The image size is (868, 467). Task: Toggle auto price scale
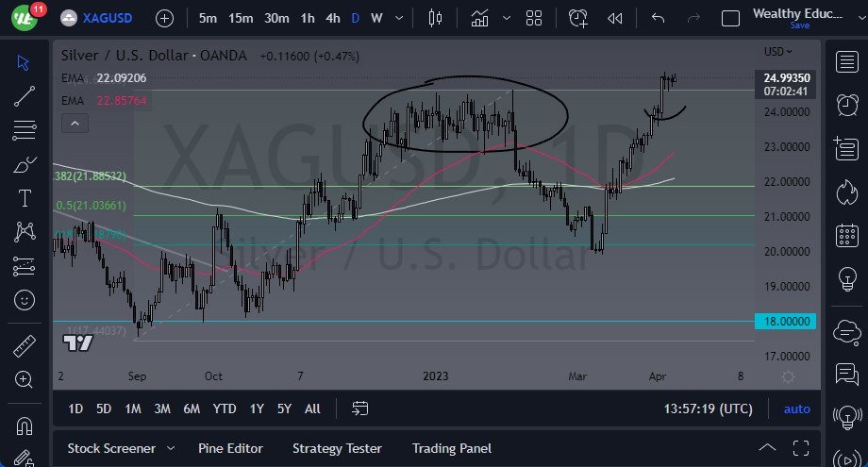796,409
